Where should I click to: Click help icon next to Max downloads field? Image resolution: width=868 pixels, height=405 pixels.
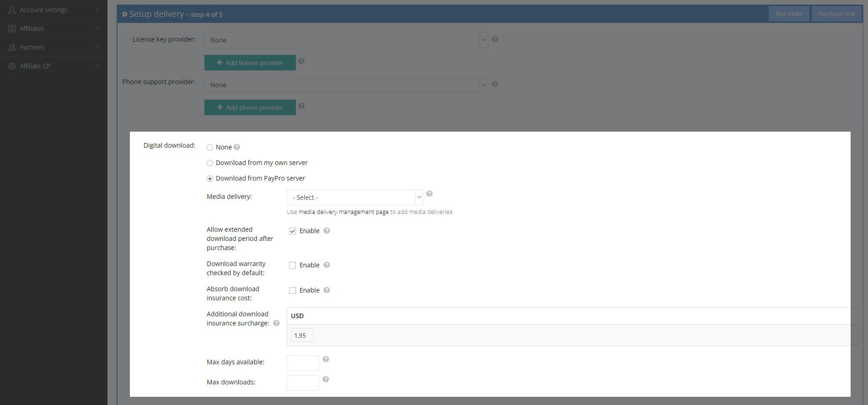[326, 379]
